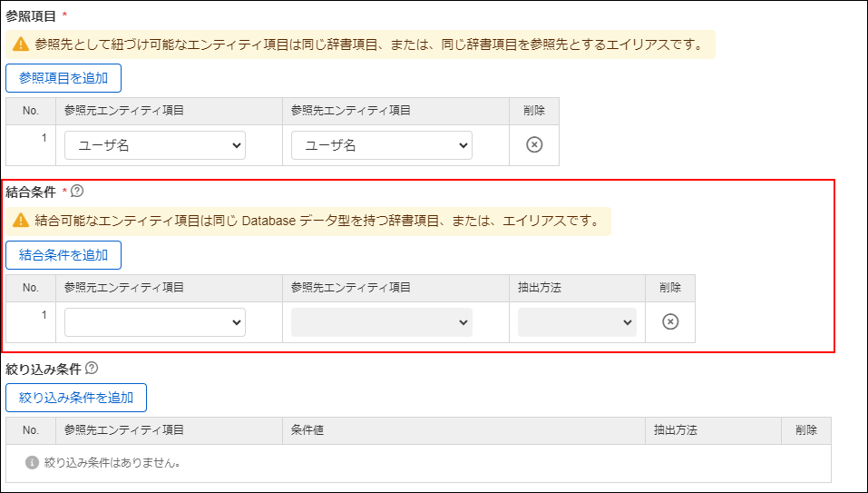Click the 絞り込み条件はありません。 message text
The height and width of the screenshot is (493, 868).
coord(112,462)
